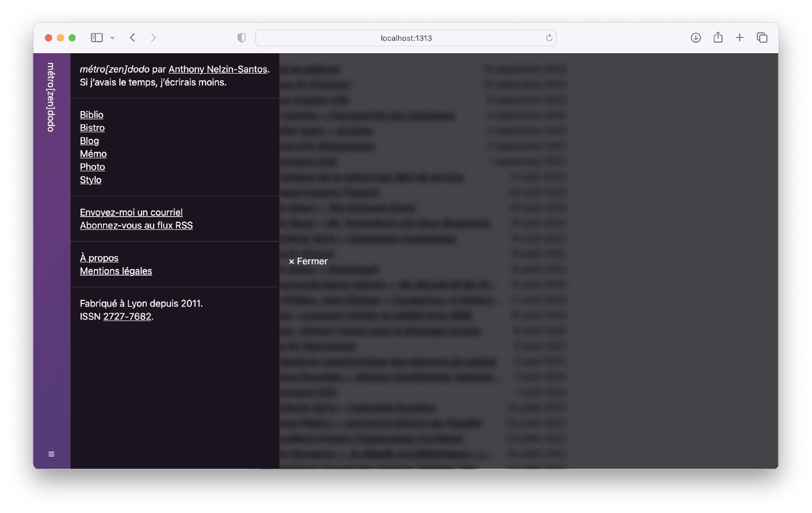Close the menu with Fermer
This screenshot has width=812, height=513.
(x=308, y=261)
